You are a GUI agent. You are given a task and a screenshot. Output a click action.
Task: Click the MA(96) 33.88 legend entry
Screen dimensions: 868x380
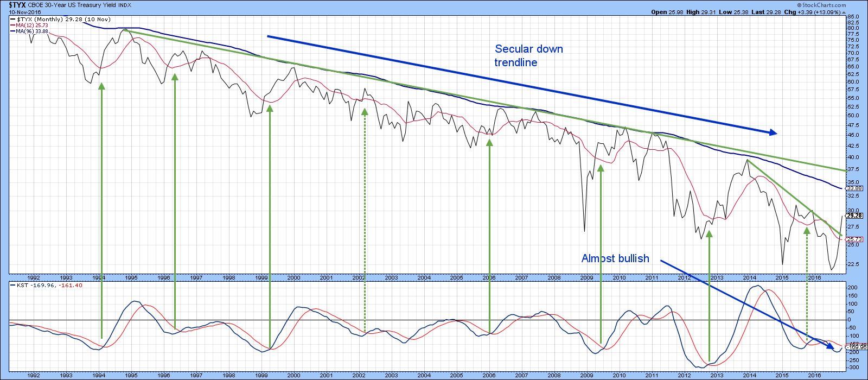point(32,31)
